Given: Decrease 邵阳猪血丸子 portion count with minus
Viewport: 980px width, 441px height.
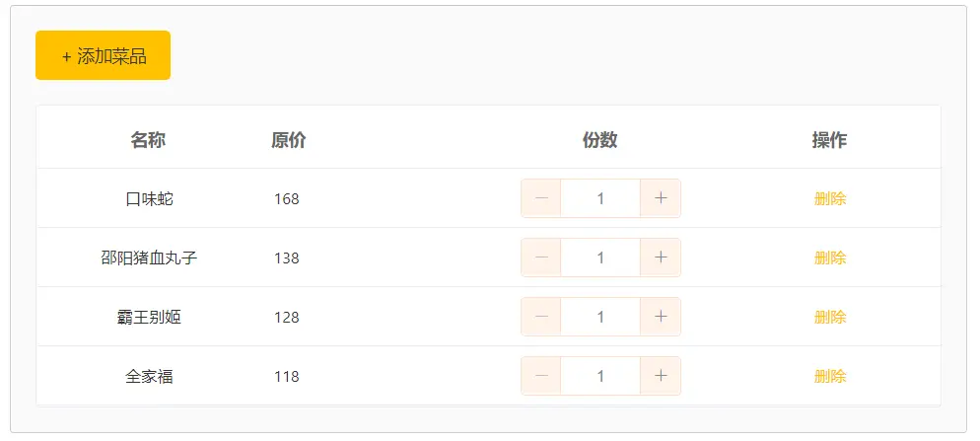Looking at the screenshot, I should pos(541,257).
